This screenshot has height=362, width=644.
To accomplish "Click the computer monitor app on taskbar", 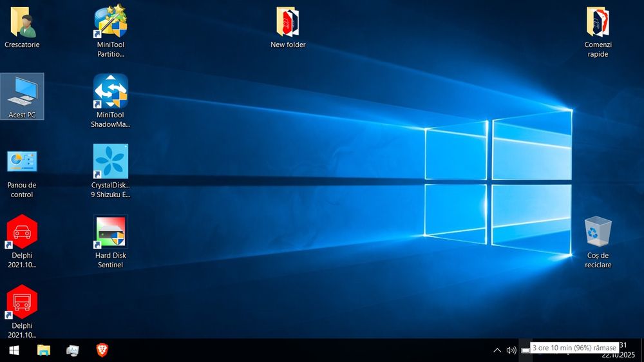I will click(x=73, y=350).
